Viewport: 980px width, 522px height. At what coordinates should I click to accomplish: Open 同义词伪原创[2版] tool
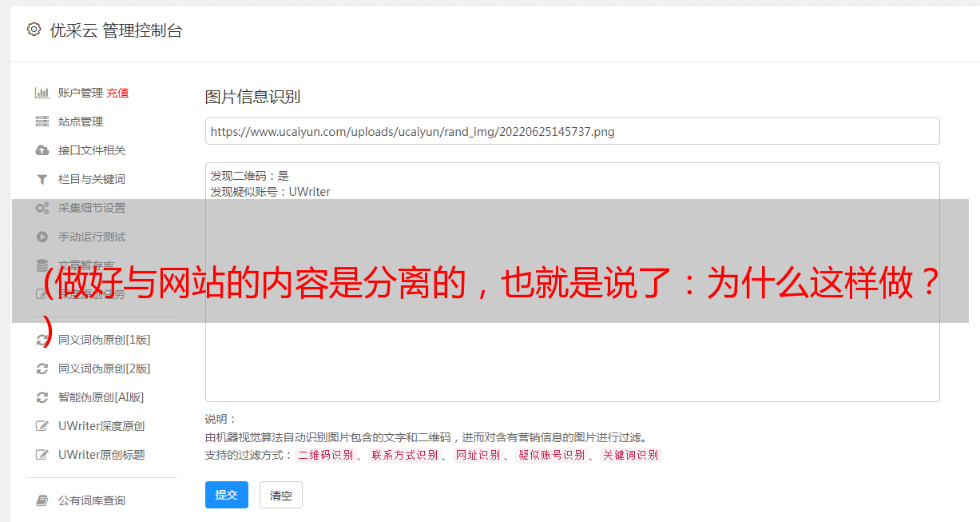(104, 369)
